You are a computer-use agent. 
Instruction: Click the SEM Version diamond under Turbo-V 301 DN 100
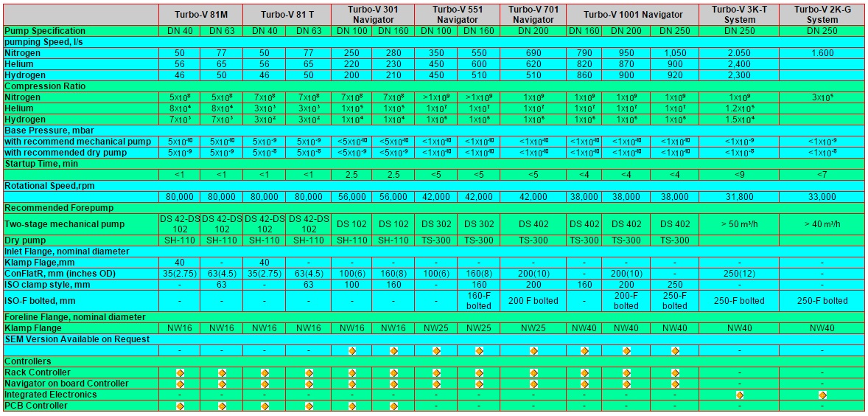(x=352, y=350)
